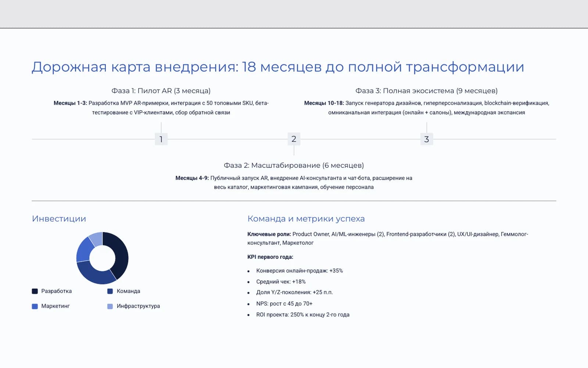Image resolution: width=588 pixels, height=368 pixels.
Task: Select heading "Фаза 2: Масштабирование (6 месяцев)"
Action: pyautogui.click(x=294, y=165)
